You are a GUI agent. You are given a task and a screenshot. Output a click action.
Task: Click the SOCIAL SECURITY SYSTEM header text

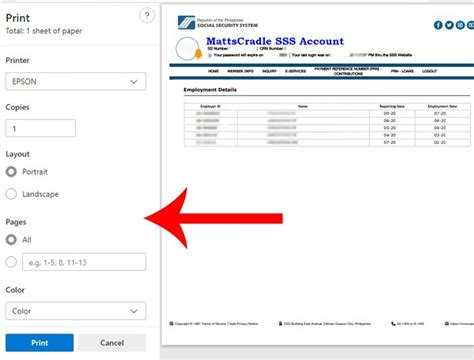(227, 25)
